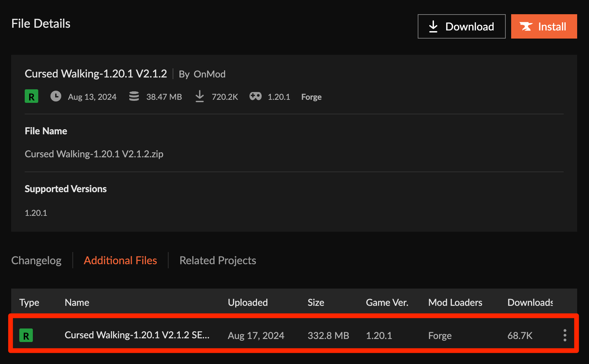Click the Name column header
Image resolution: width=589 pixels, height=364 pixels.
(77, 302)
